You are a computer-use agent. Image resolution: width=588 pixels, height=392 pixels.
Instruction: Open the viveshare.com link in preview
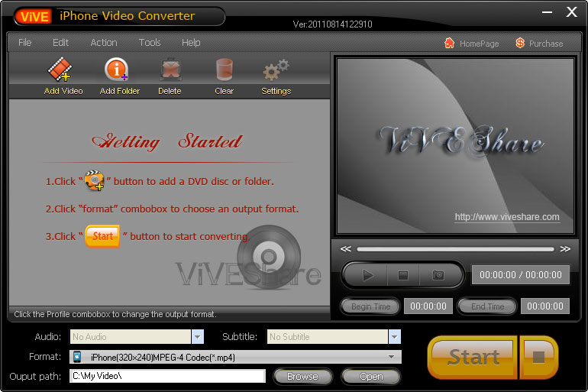point(507,217)
